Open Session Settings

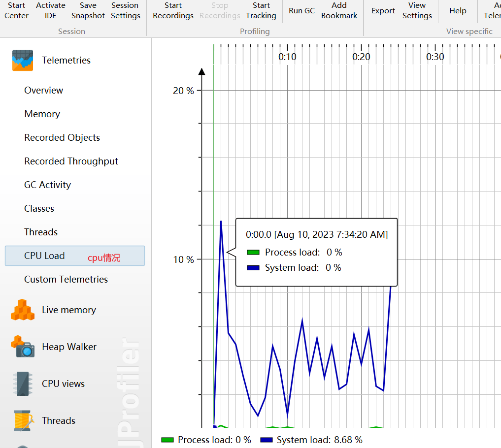click(125, 10)
